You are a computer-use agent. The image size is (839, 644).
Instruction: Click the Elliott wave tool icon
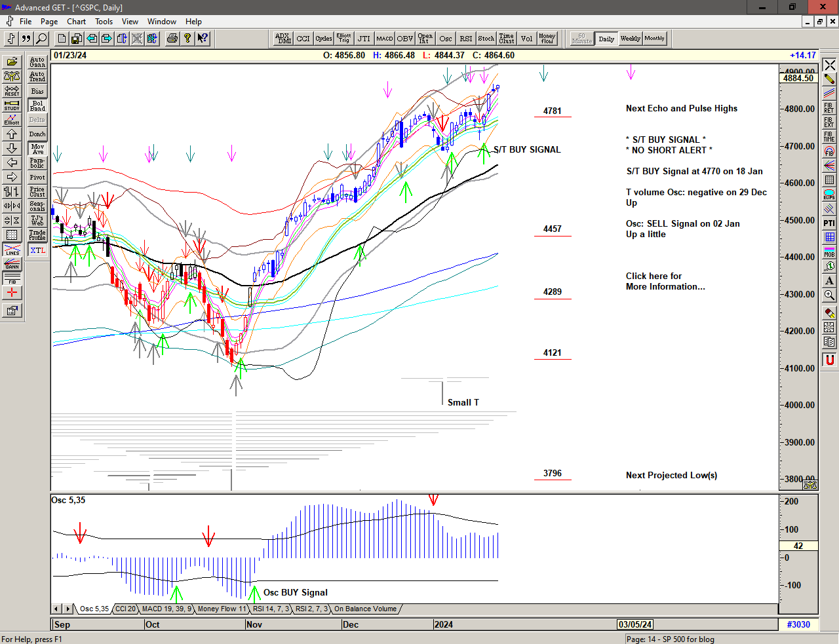click(x=12, y=119)
